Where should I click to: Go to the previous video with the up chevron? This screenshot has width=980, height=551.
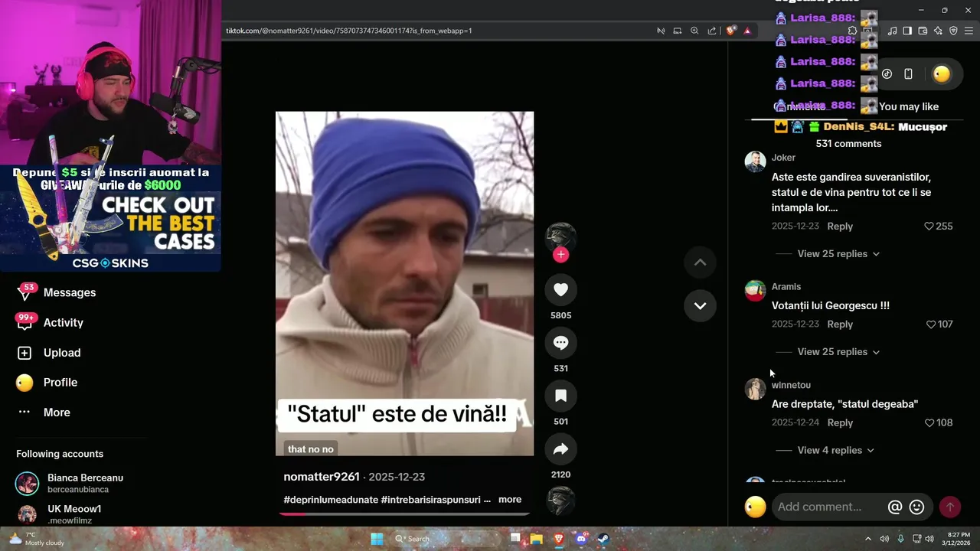click(x=700, y=262)
